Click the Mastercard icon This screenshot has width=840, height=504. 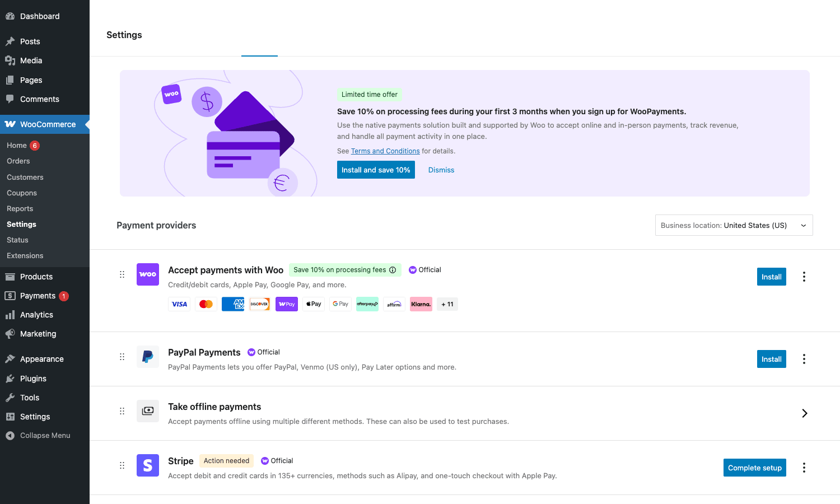click(x=206, y=304)
